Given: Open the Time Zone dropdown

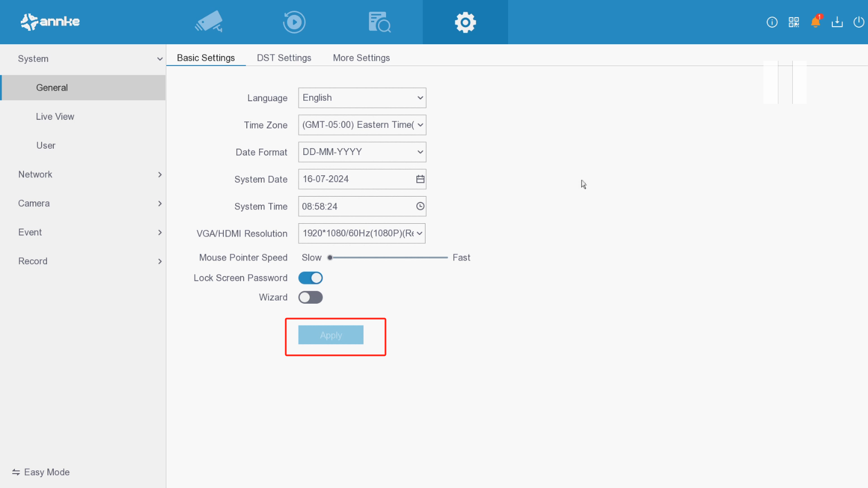Looking at the screenshot, I should [362, 125].
